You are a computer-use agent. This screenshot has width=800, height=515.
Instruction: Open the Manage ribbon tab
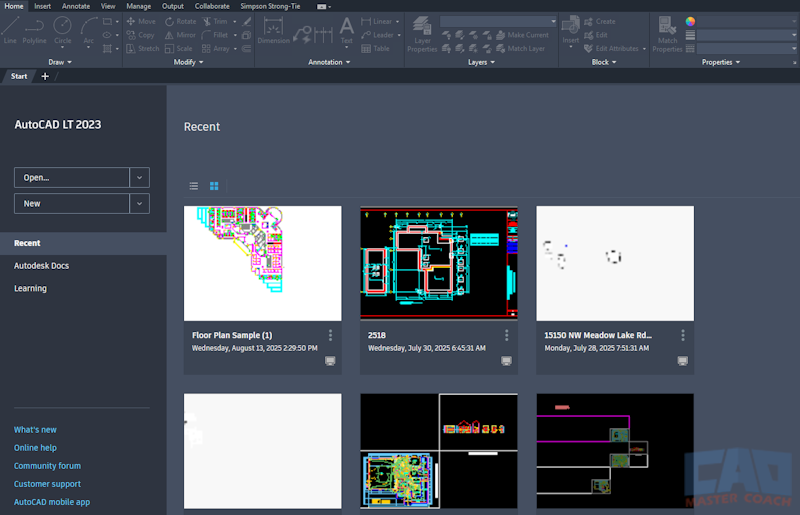[x=138, y=6]
